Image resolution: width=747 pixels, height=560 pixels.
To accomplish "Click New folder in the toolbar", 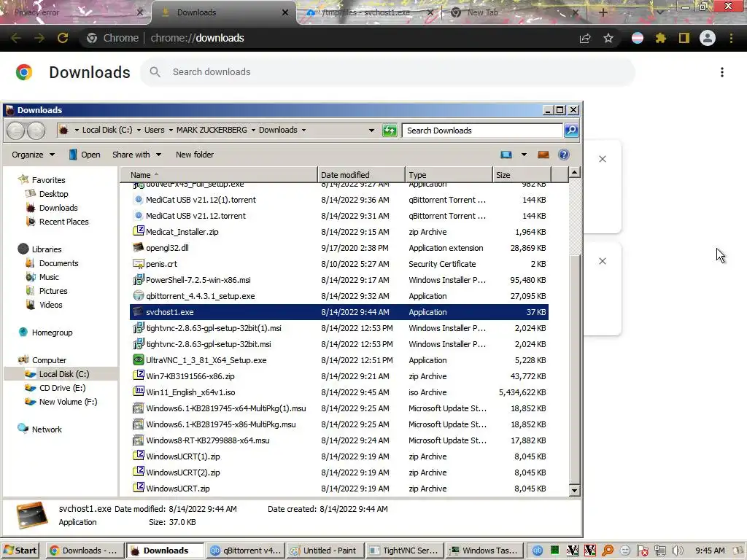I will 194,155.
